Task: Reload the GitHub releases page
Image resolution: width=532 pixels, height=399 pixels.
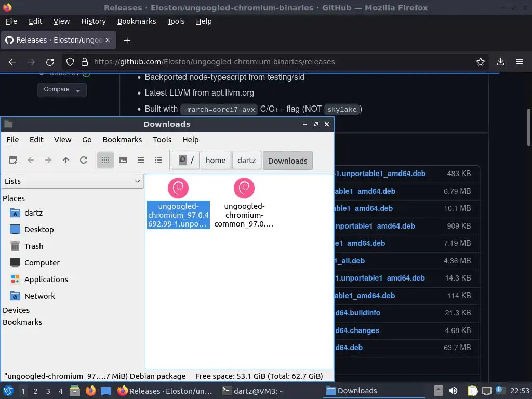Action: (x=50, y=62)
